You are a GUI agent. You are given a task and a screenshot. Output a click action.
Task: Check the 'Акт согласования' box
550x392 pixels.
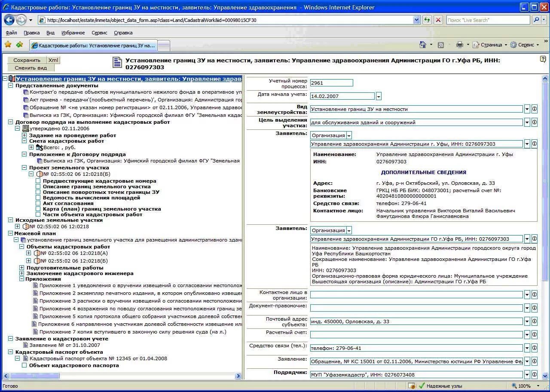point(38,203)
